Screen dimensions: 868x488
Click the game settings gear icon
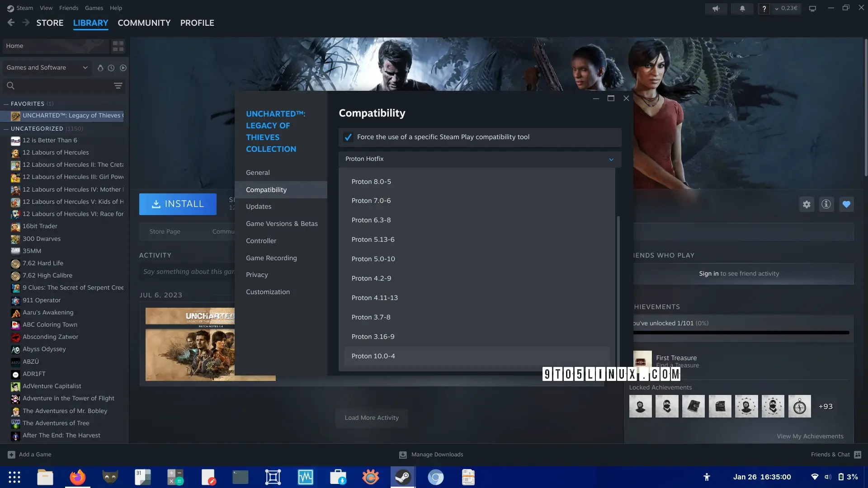tap(807, 204)
